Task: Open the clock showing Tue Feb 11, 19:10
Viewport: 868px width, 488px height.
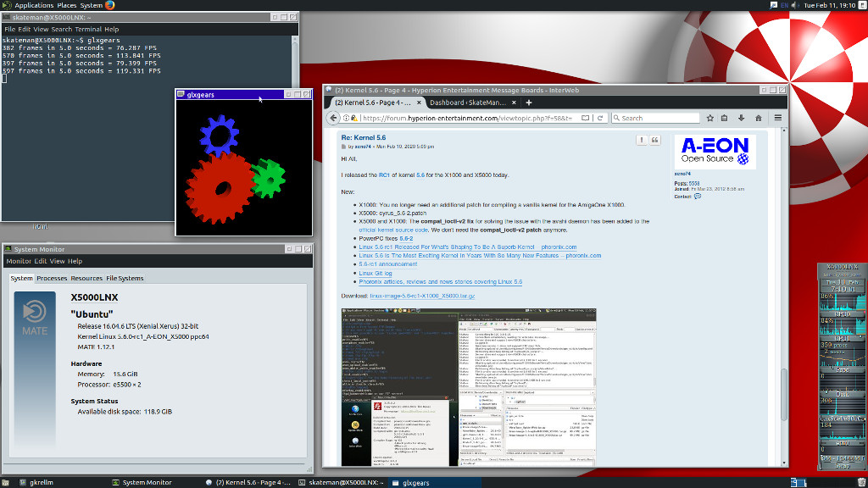Action: [x=829, y=5]
